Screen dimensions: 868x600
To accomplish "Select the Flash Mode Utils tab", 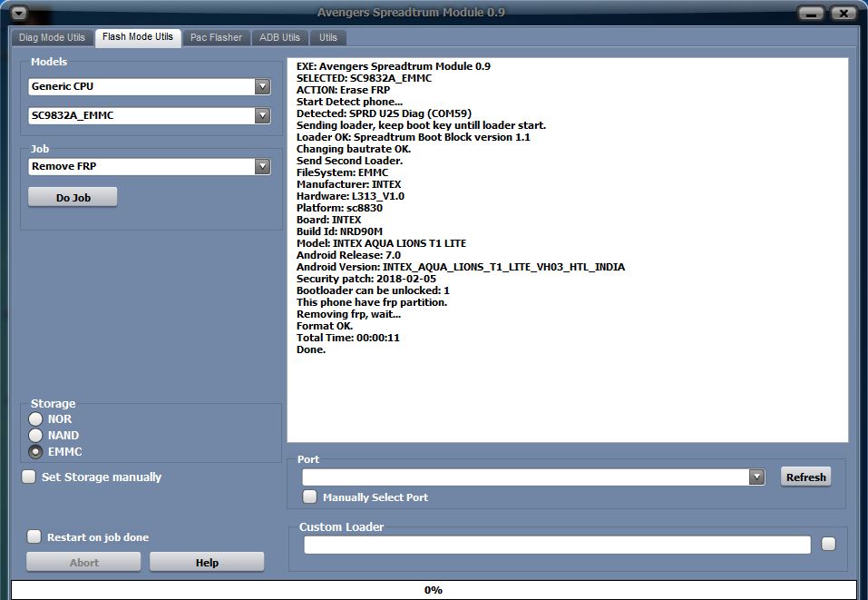I will [138, 38].
